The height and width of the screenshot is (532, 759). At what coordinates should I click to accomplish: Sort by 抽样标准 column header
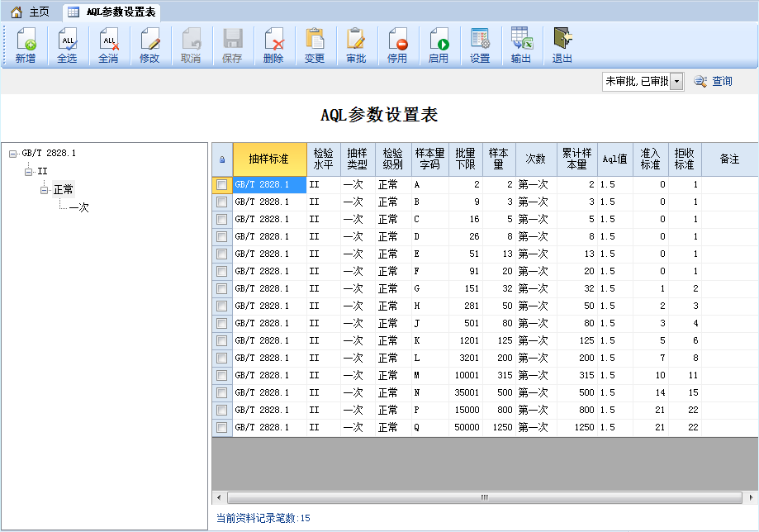tap(269, 159)
